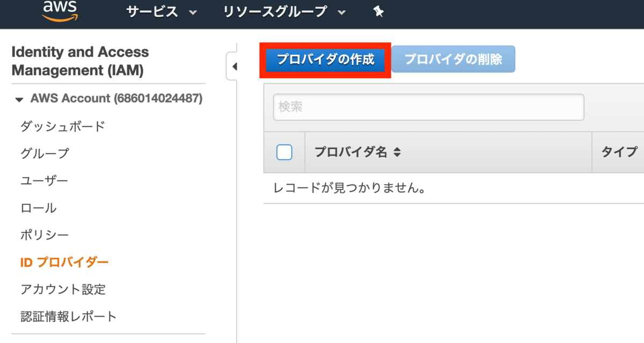Collapse the AWS Account section triangle
Image resolution: width=644 pixels, height=343 pixels.
tap(20, 100)
